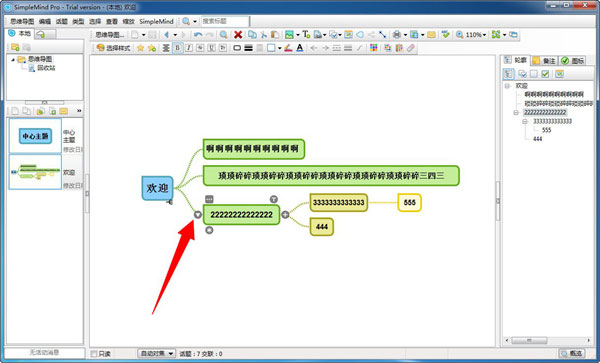This screenshot has width=600, height=363.
Task: Click the eraser clear style icon
Action: coord(411,48)
